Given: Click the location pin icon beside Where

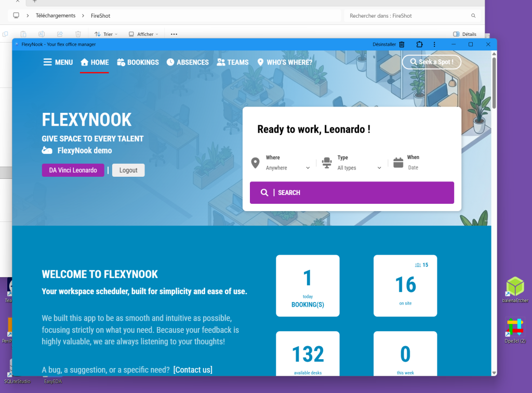Looking at the screenshot, I should 255,163.
